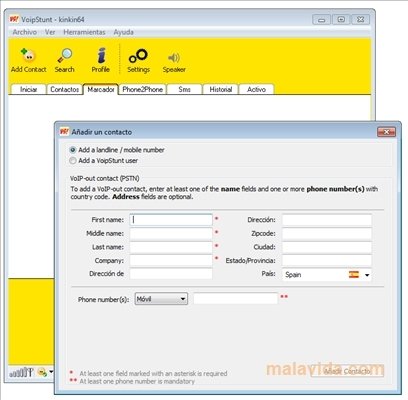
Task: Minimize the VoipStunt main window
Action: pyautogui.click(x=321, y=20)
